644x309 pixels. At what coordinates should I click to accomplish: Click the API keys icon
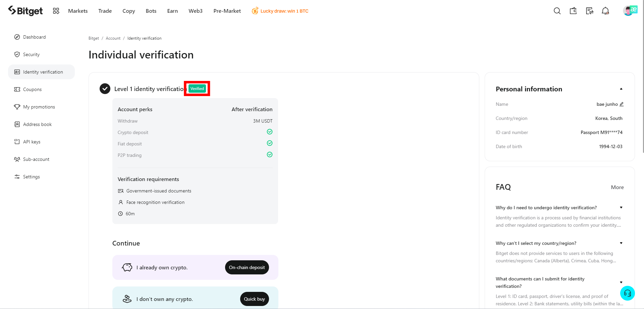pos(17,142)
